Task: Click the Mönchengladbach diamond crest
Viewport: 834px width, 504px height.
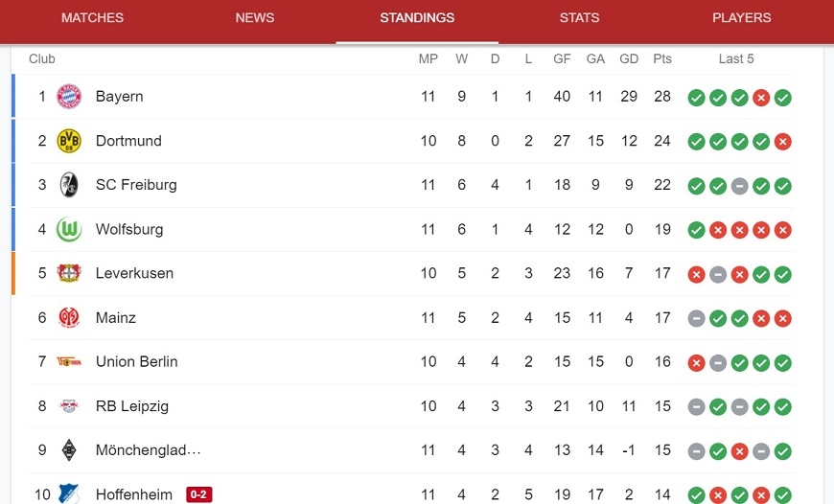Action: tap(69, 450)
